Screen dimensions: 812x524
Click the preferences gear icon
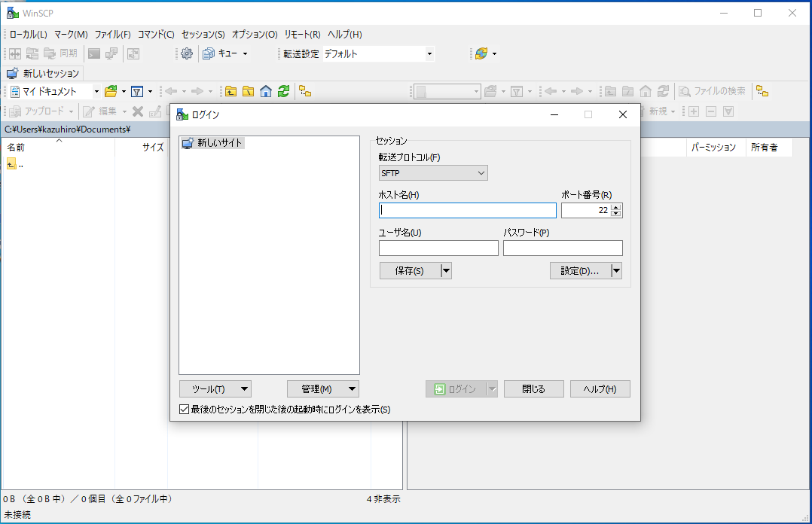pos(187,53)
